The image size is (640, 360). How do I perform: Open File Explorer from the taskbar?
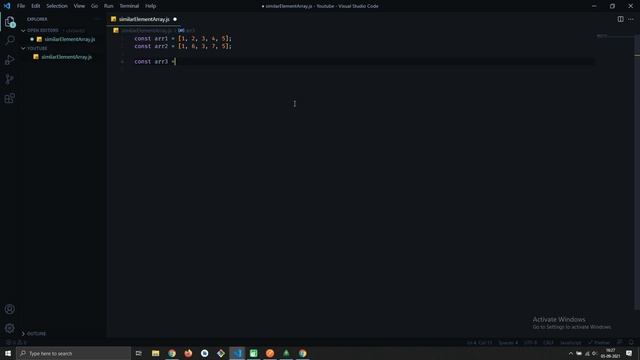(156, 353)
